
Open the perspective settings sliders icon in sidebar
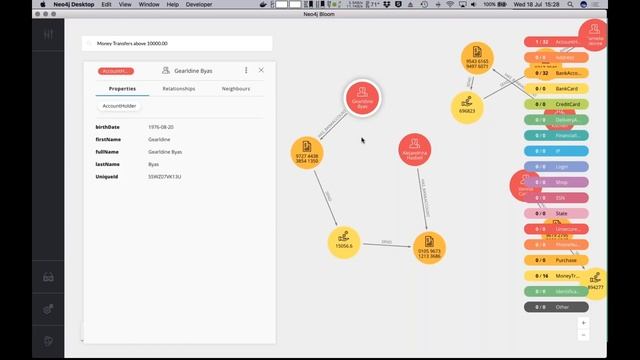[48, 35]
